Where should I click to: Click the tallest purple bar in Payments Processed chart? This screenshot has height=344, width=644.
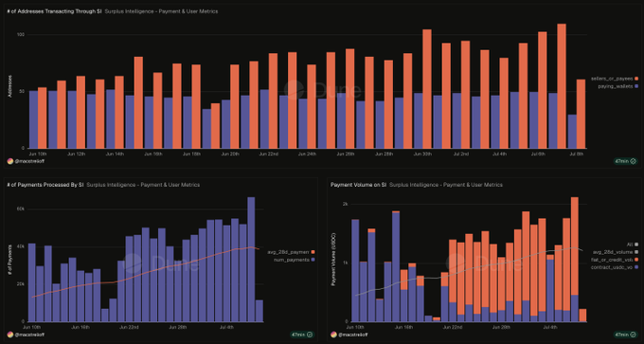pyautogui.click(x=251, y=260)
